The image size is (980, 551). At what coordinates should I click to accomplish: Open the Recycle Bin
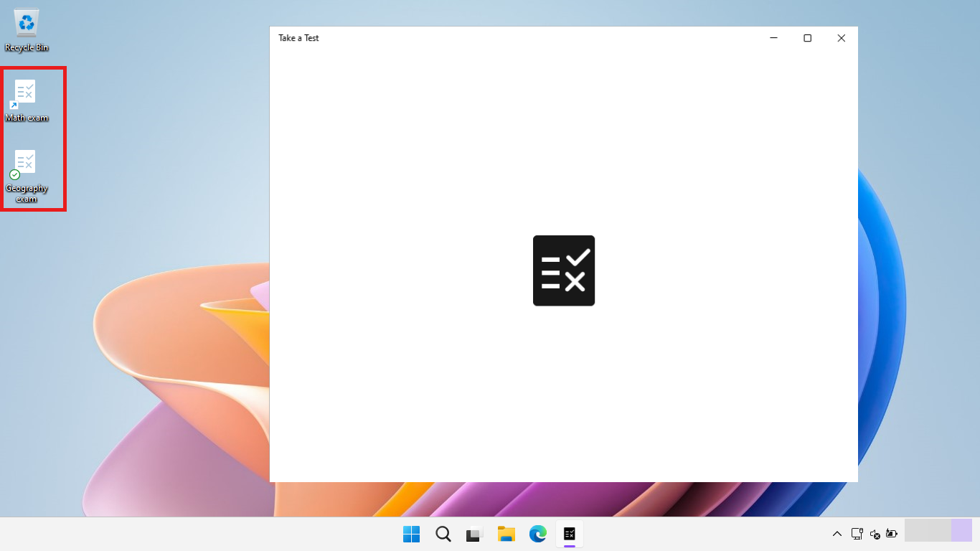[26, 22]
